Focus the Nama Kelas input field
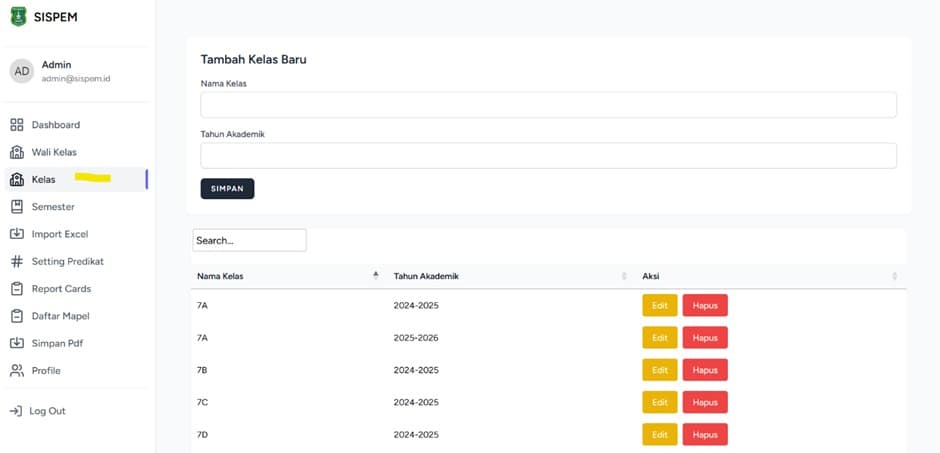The image size is (940, 453). click(548, 105)
